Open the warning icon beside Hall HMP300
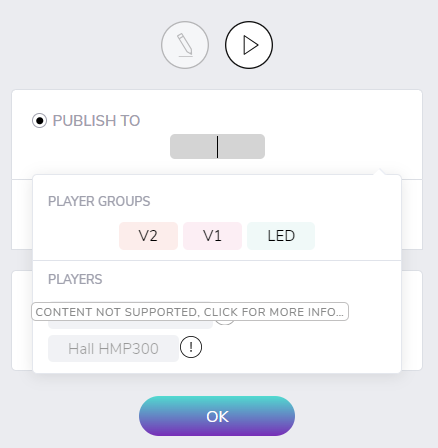 [191, 347]
